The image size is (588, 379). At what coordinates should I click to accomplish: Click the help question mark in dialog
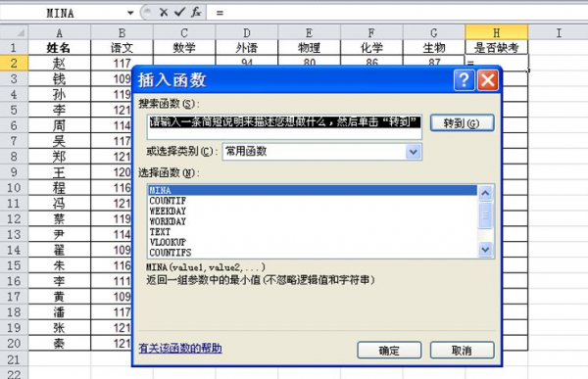pyautogui.click(x=465, y=80)
